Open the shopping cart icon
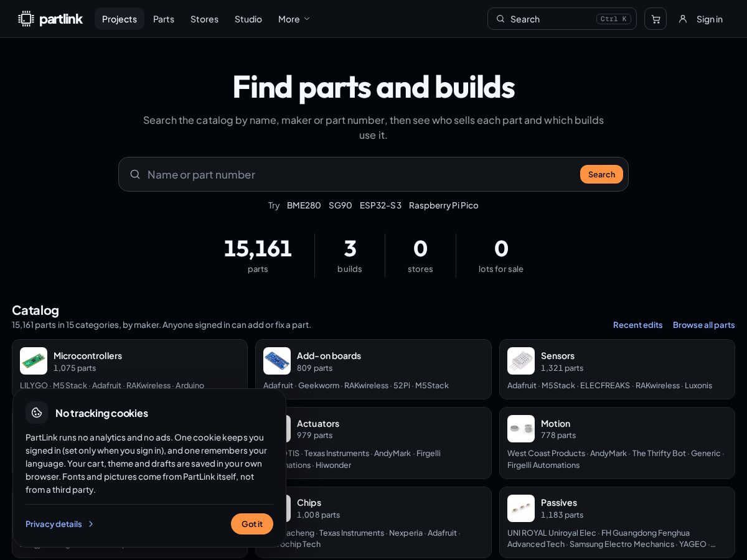Screen dimensions: 747x560 coord(655,19)
